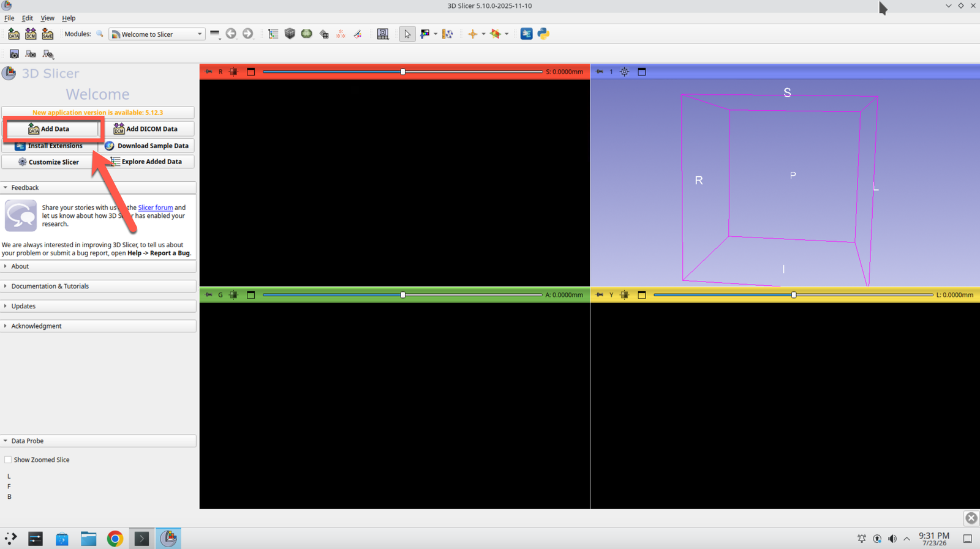Click the module search magnifier icon

[x=100, y=34]
